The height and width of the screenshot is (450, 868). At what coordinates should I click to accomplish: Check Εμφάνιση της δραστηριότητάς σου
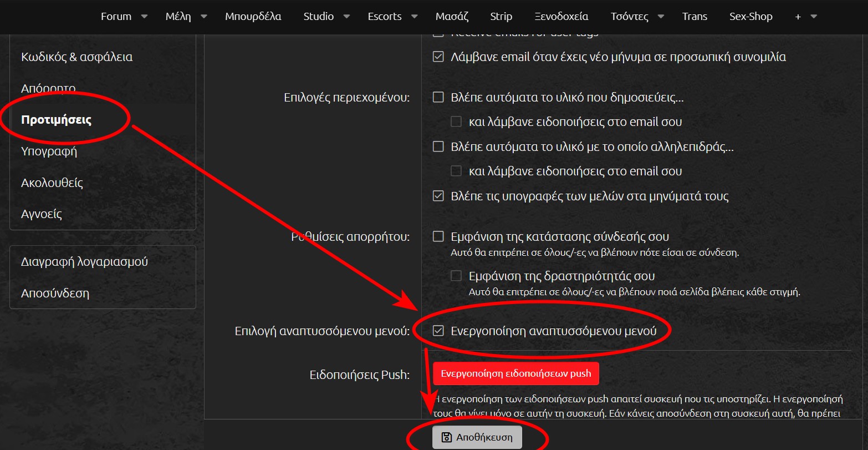(456, 276)
